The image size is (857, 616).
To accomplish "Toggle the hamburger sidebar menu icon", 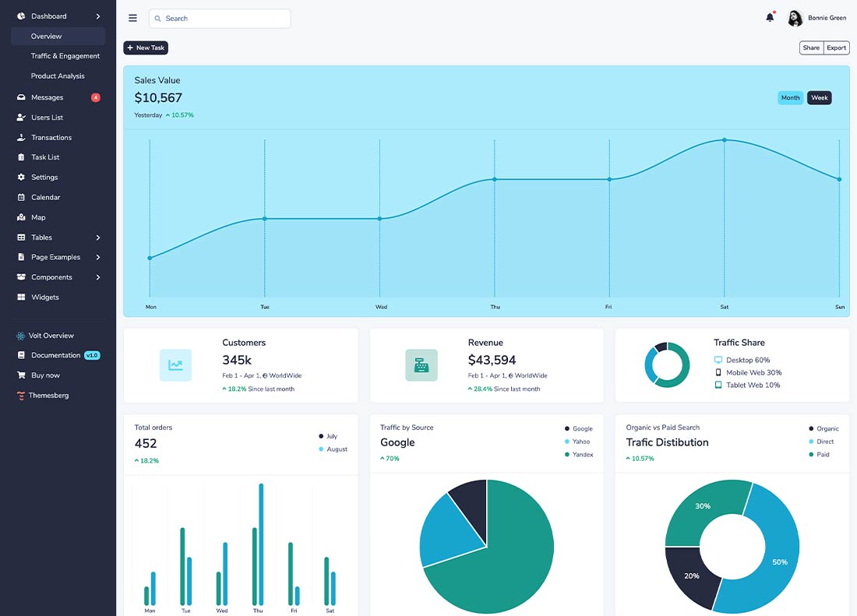I will [132, 18].
